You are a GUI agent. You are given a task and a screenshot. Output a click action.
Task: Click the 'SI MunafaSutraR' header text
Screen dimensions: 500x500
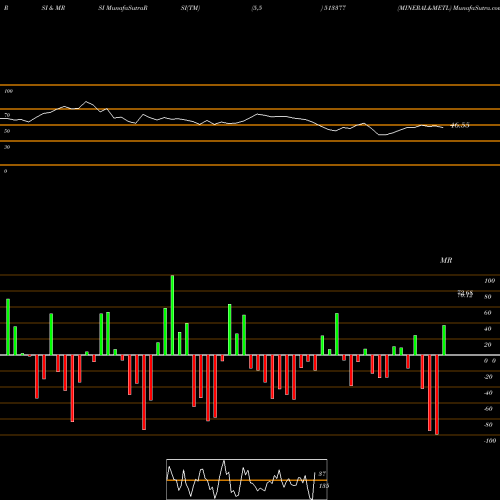coord(123,8)
